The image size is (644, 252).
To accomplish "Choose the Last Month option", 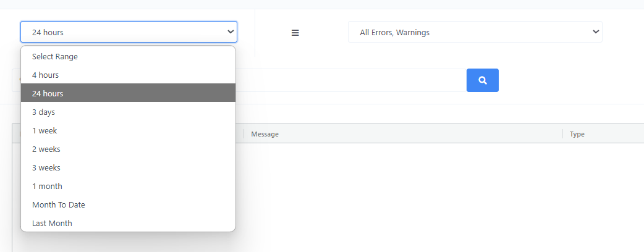I will click(128, 223).
